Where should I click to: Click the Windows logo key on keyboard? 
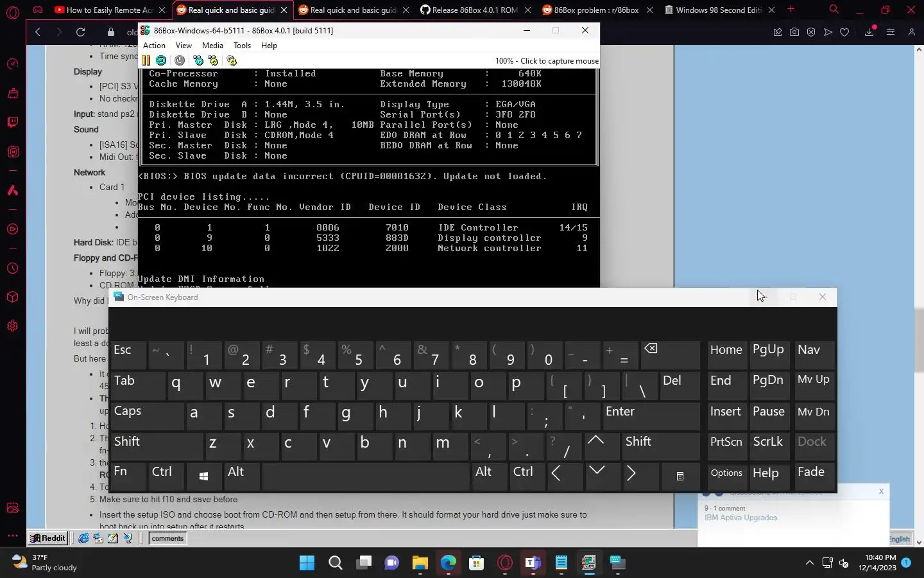(203, 477)
